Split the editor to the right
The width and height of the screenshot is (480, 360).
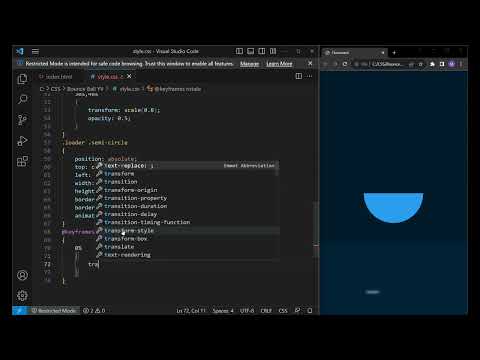299,76
